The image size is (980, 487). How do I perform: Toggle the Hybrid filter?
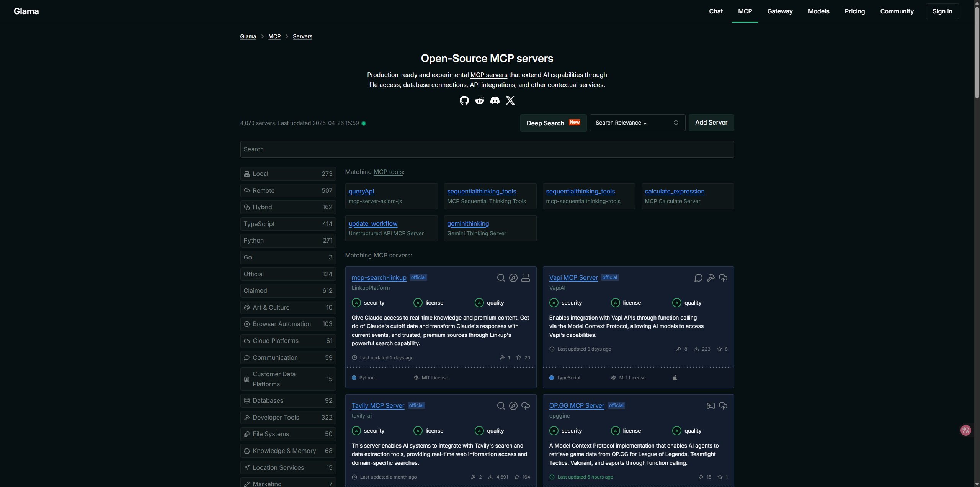point(288,207)
